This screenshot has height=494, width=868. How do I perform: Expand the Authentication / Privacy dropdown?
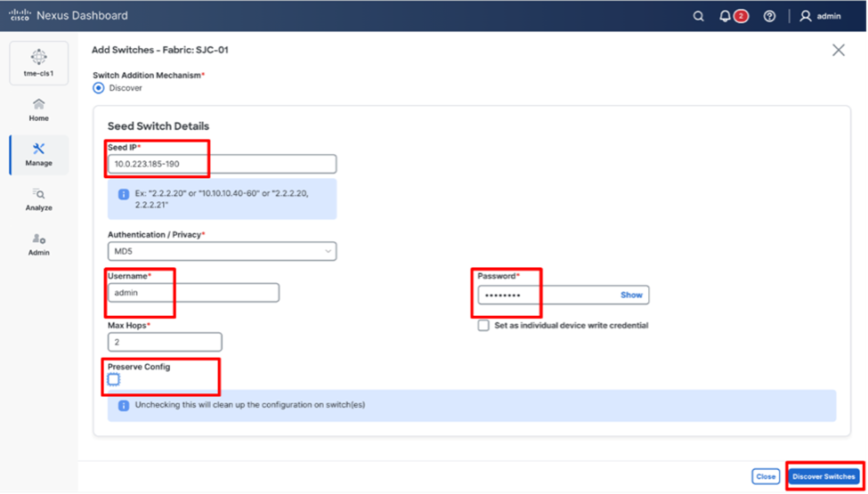pyautogui.click(x=222, y=251)
